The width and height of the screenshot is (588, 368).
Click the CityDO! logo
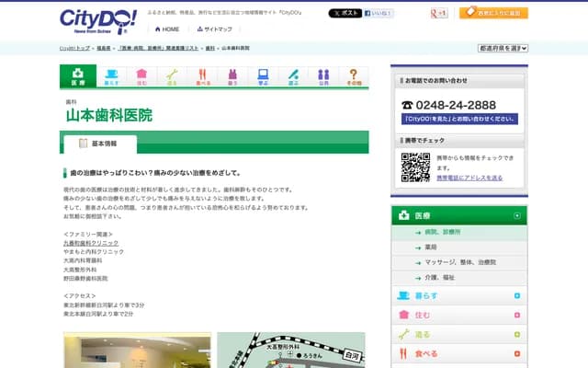click(98, 22)
